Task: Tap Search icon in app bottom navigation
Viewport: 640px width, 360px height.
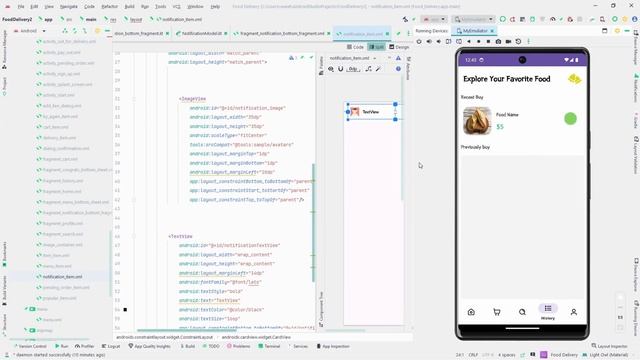Action: coord(522,312)
